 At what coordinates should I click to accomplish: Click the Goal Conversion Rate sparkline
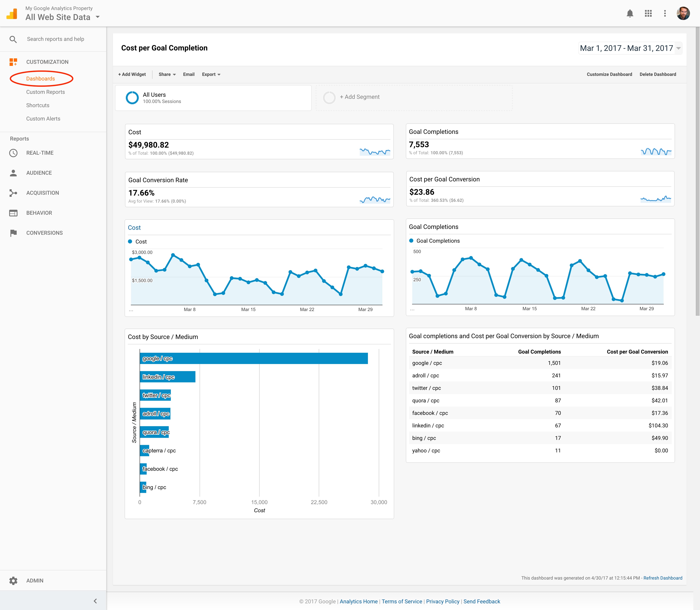tap(375, 200)
